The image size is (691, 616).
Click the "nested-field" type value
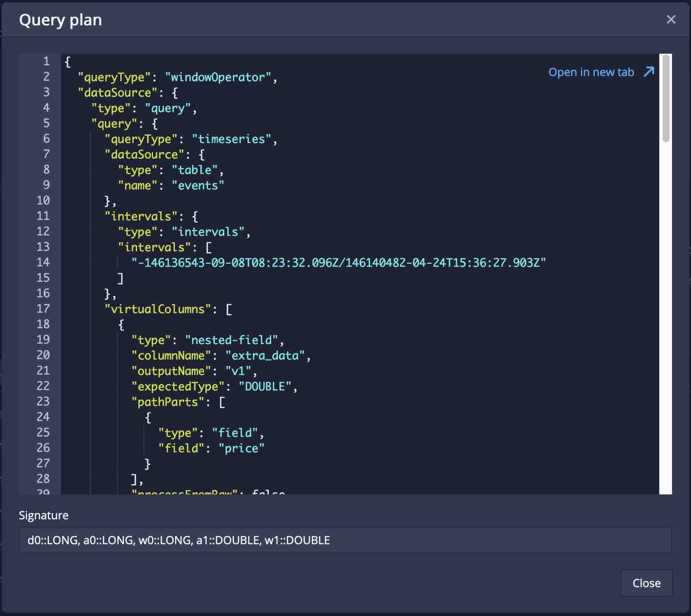[231, 340]
